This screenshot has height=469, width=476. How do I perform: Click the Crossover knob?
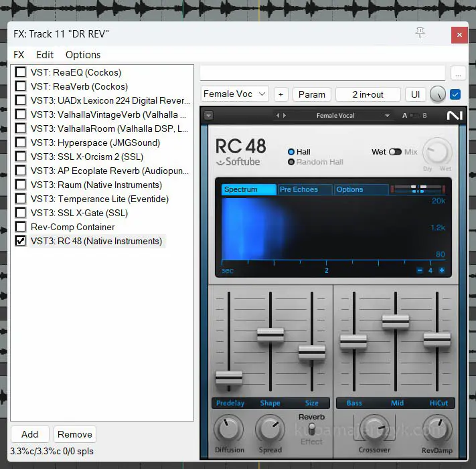(374, 430)
